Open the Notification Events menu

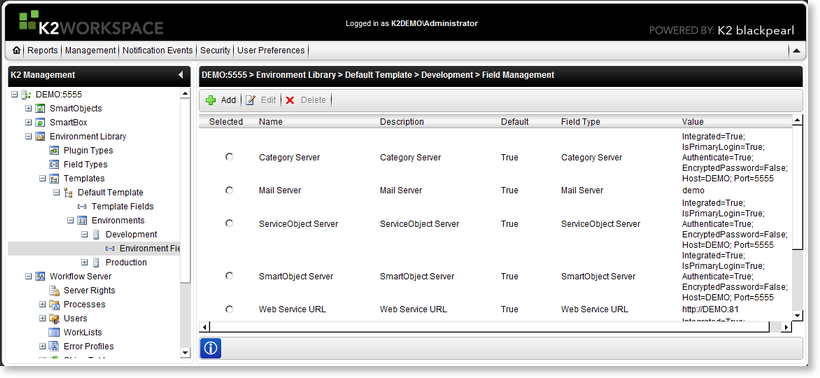157,51
